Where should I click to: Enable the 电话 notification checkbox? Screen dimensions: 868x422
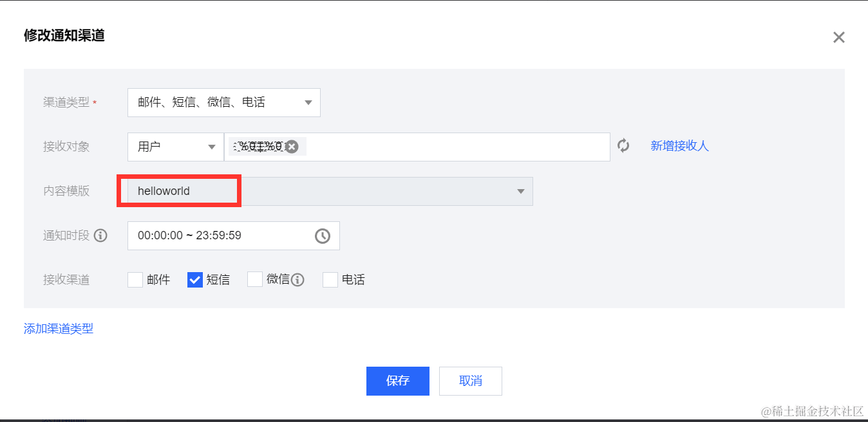click(x=330, y=279)
